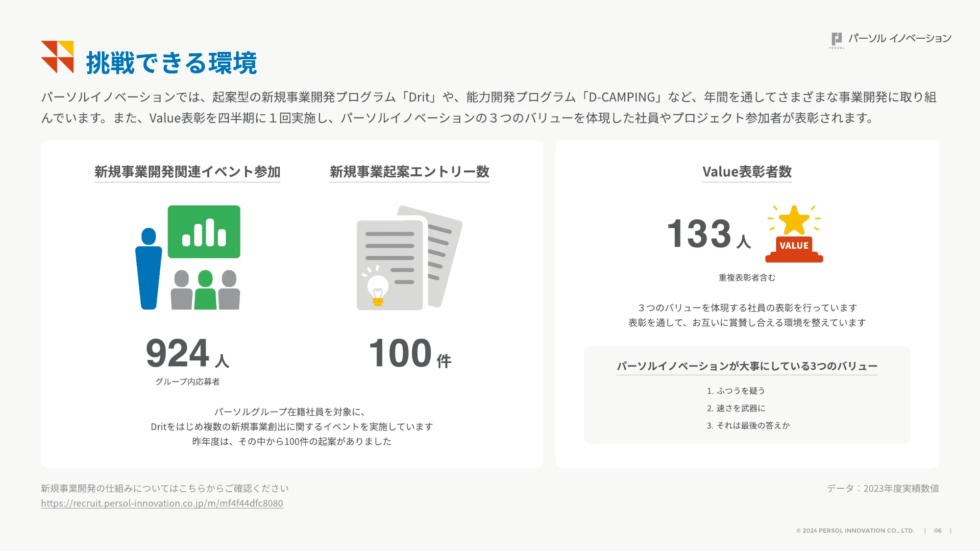The height and width of the screenshot is (551, 980).
Task: Click the caption グループ内応募者
Action: pos(188,382)
